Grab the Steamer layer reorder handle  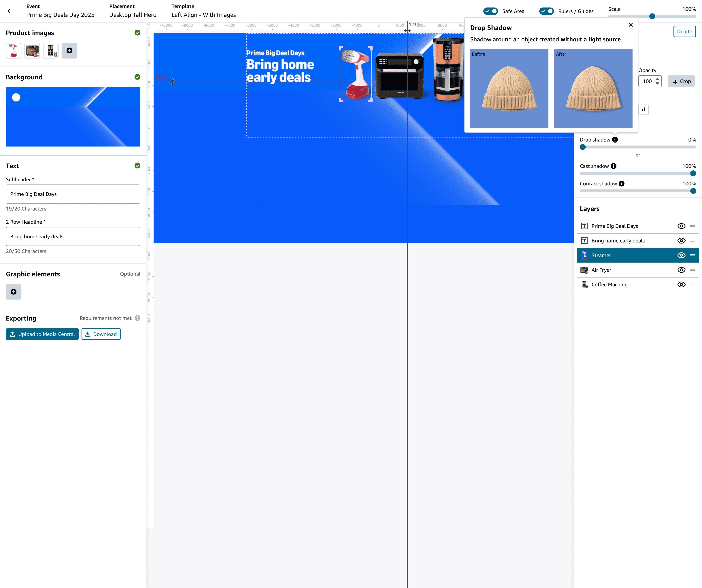(x=692, y=255)
